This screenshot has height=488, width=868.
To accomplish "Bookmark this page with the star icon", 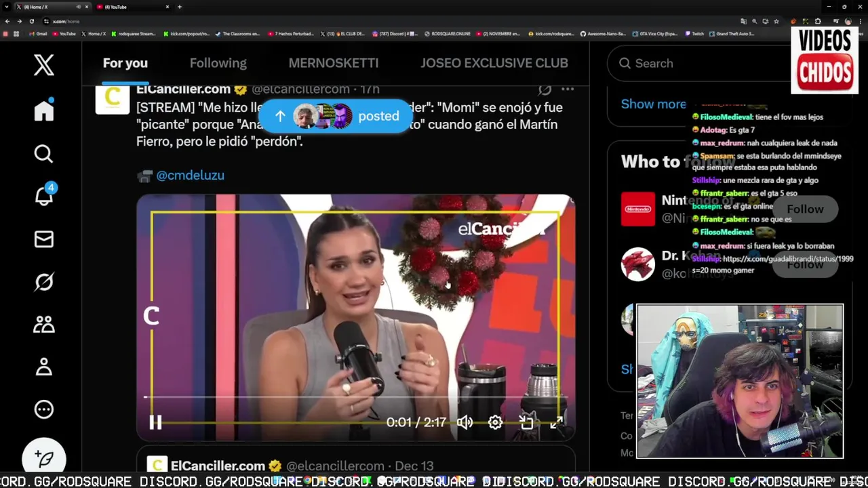I will [776, 21].
